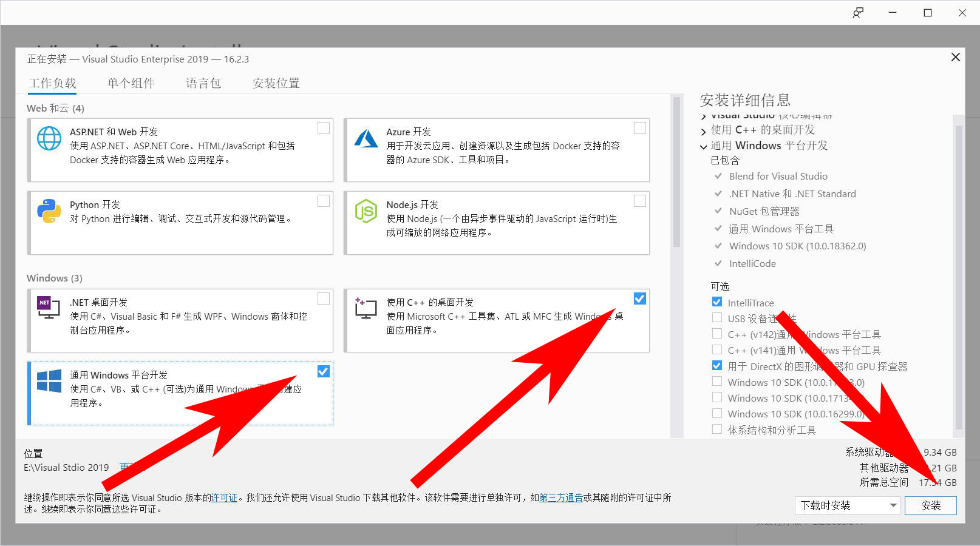Select 通用 Windows 平台工具 included item
Image resolution: width=980 pixels, height=546 pixels.
tap(781, 229)
